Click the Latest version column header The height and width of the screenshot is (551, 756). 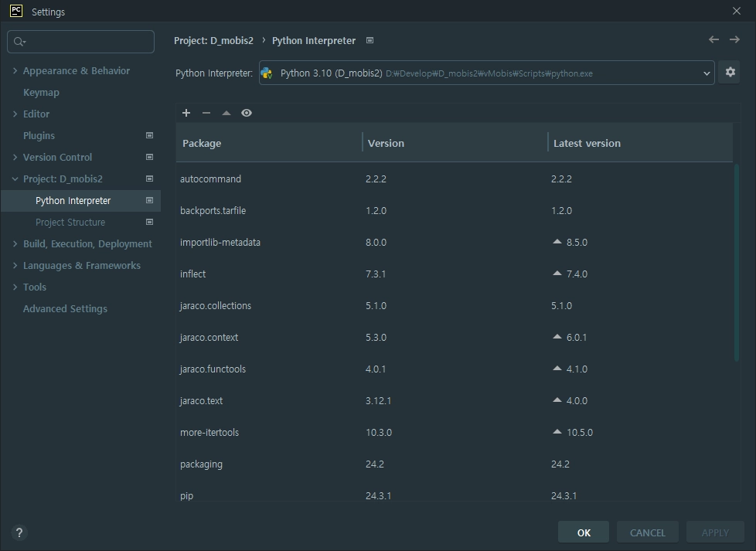point(640,143)
